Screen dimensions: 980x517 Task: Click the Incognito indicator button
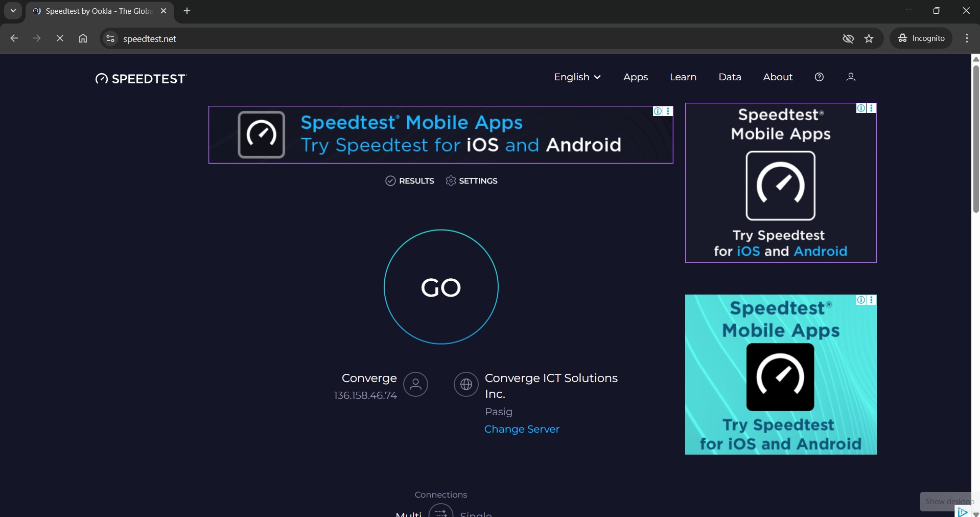tap(921, 38)
